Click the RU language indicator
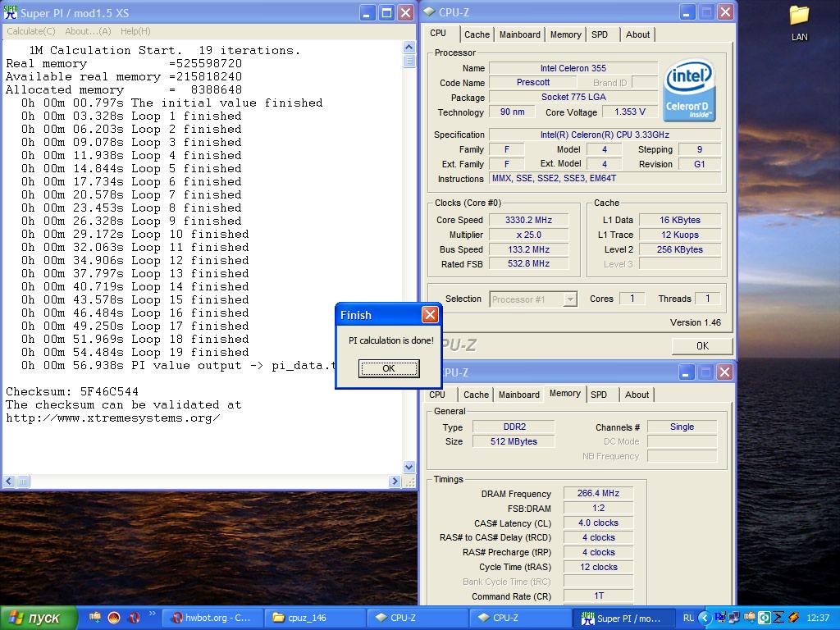The height and width of the screenshot is (630, 840). [688, 618]
